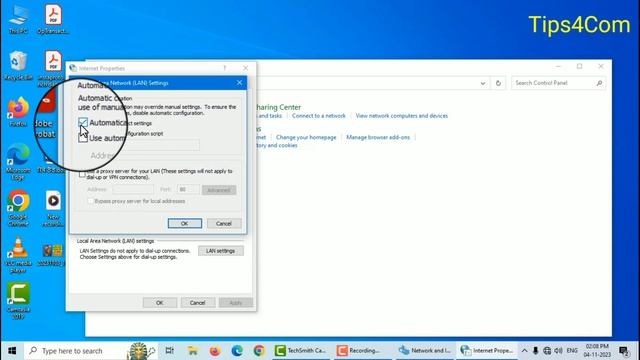Close the LAN Settings dialog
Image resolution: width=640 pixels, height=360 pixels.
(239, 83)
